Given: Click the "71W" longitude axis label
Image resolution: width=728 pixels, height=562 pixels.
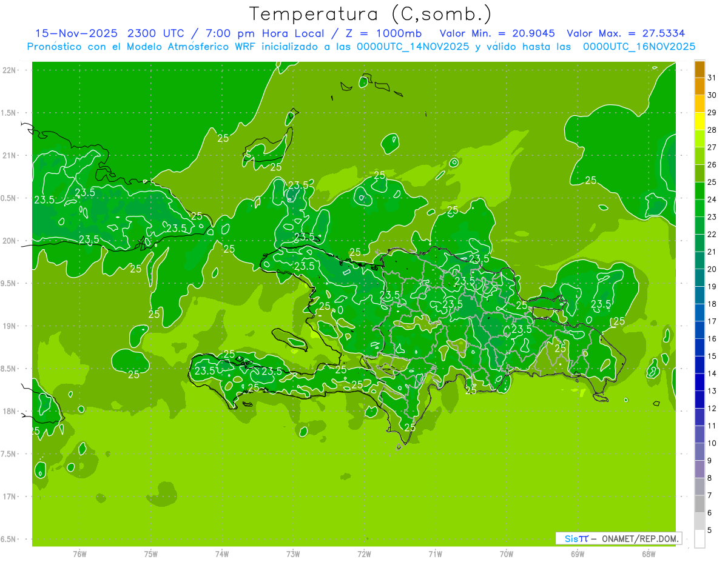Looking at the screenshot, I should pos(435,554).
